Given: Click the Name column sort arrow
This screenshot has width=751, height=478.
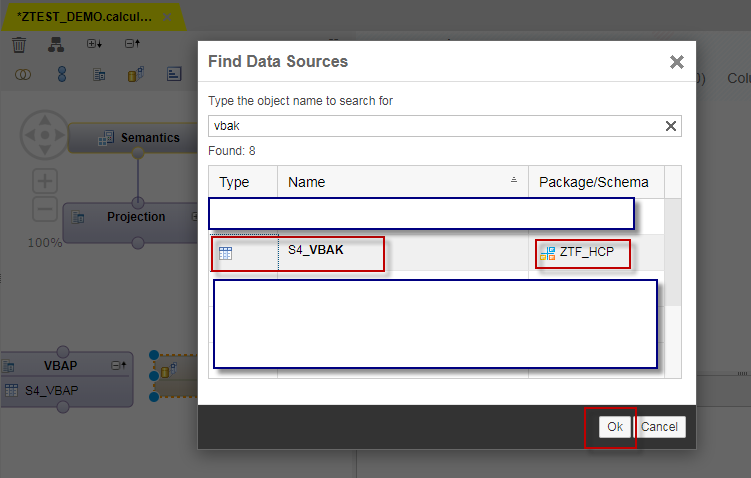Looking at the screenshot, I should coord(513,180).
